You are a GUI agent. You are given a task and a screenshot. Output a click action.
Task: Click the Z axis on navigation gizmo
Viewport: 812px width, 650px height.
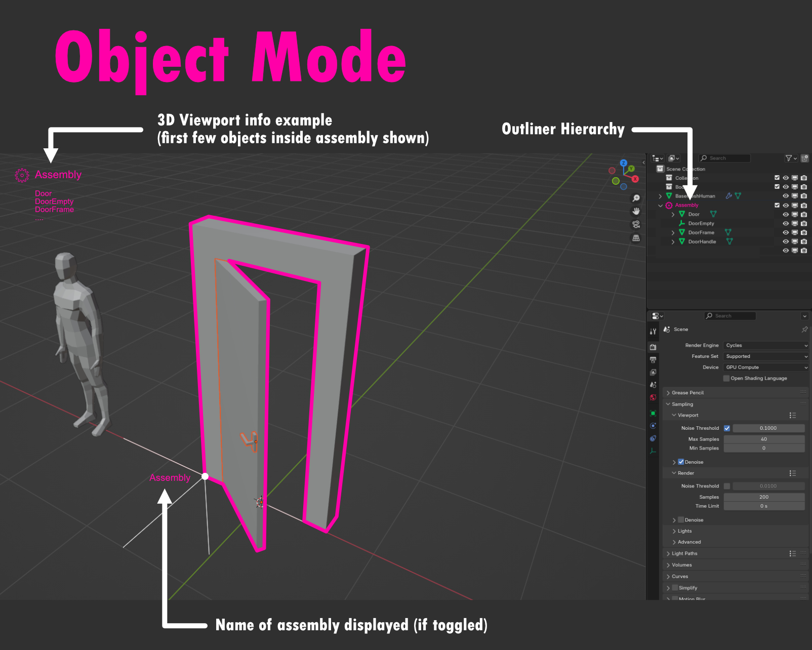pyautogui.click(x=624, y=163)
